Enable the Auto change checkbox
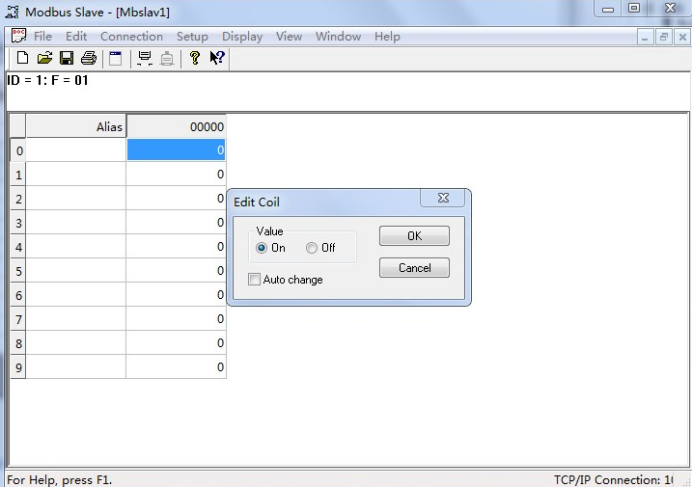 (x=254, y=279)
